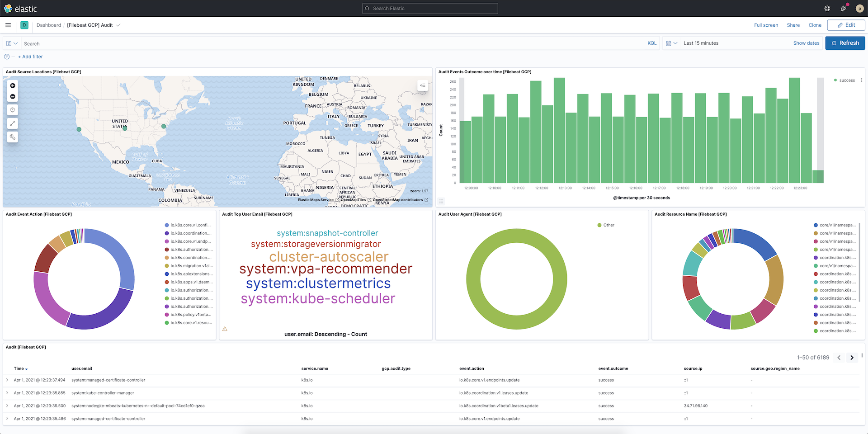868x434 pixels.
Task: Open the options menu on Audit Events Outcome
Action: click(861, 80)
